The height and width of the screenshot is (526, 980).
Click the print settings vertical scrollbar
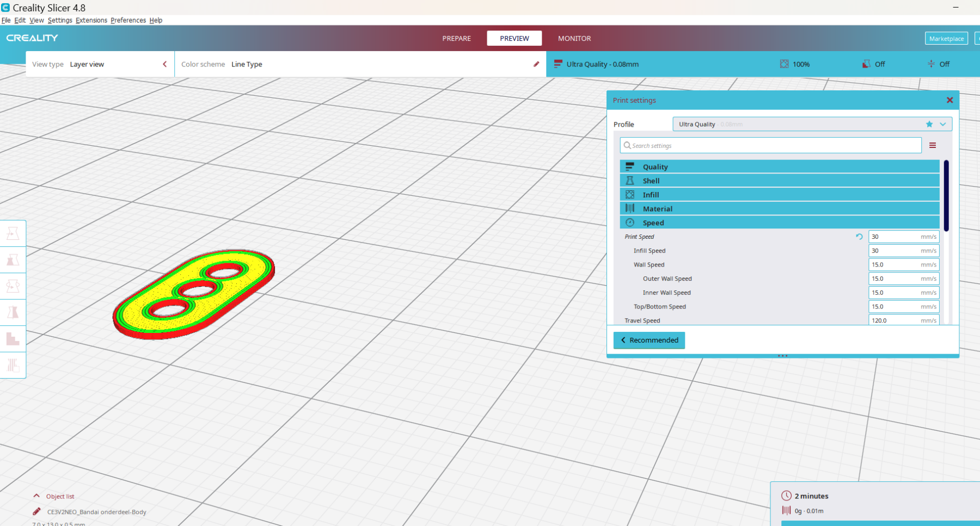point(946,196)
